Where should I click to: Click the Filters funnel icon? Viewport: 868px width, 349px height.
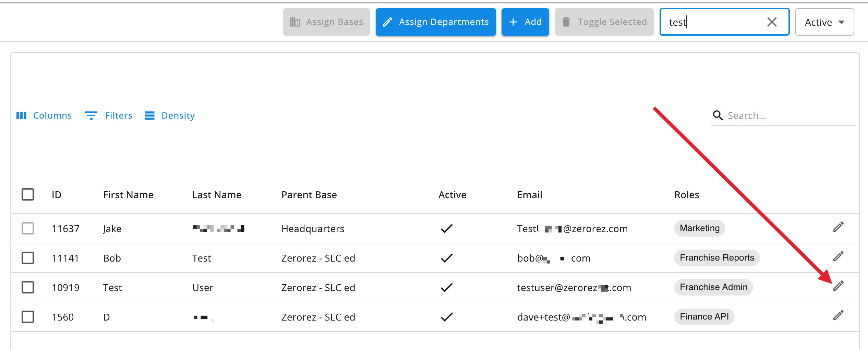coord(91,116)
